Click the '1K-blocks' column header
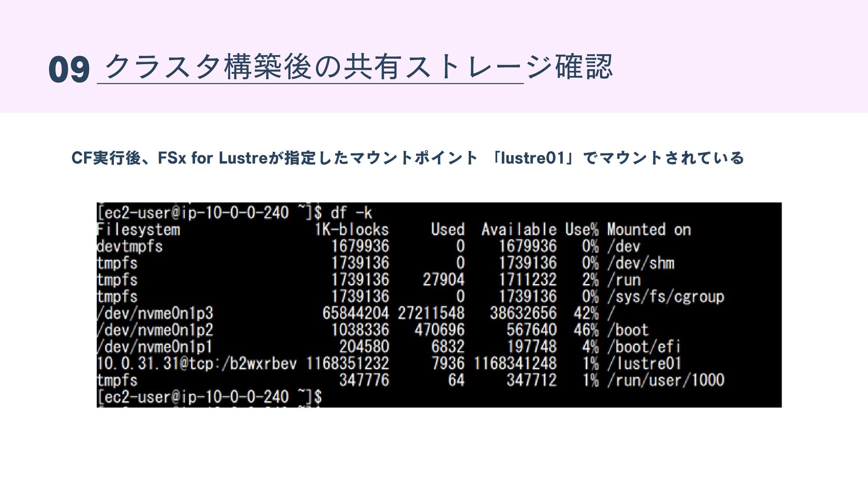The image size is (868, 488). [x=352, y=230]
